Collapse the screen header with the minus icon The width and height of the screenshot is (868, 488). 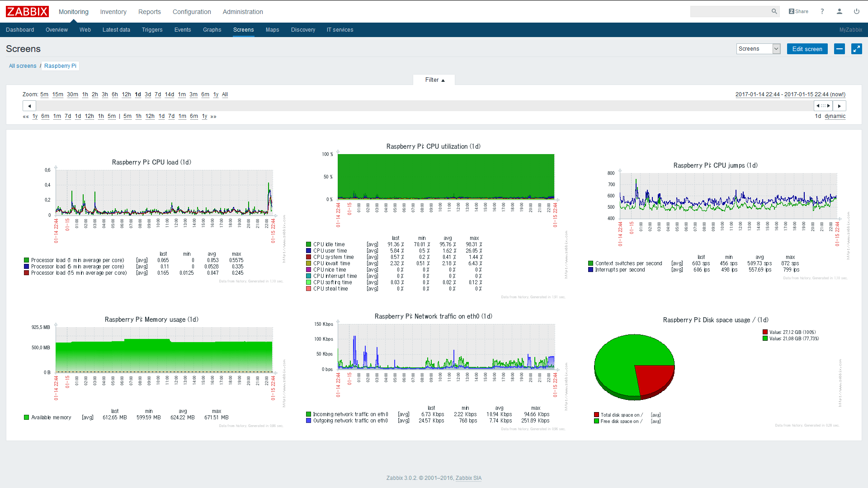(840, 49)
